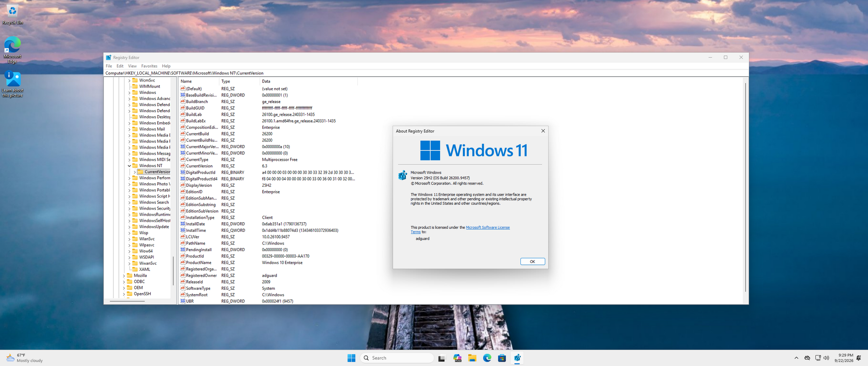Expand the OEM key
This screenshot has width=868, height=366.
pyautogui.click(x=124, y=288)
